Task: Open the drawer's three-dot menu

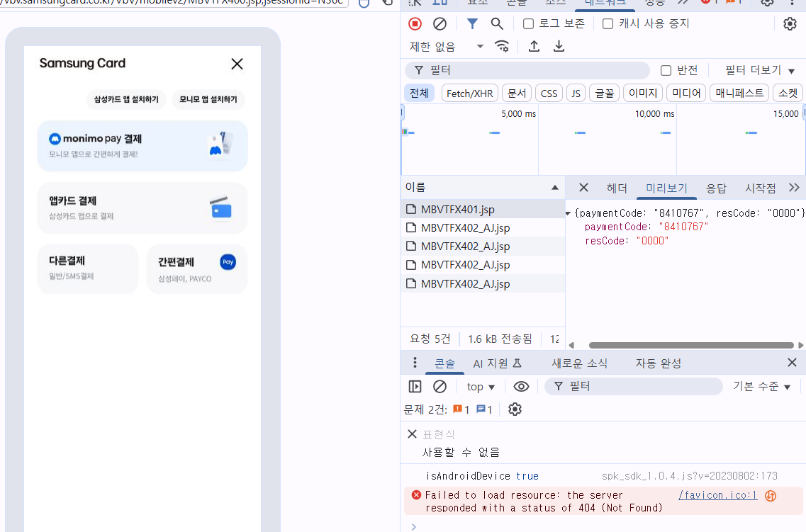Action: tap(415, 363)
